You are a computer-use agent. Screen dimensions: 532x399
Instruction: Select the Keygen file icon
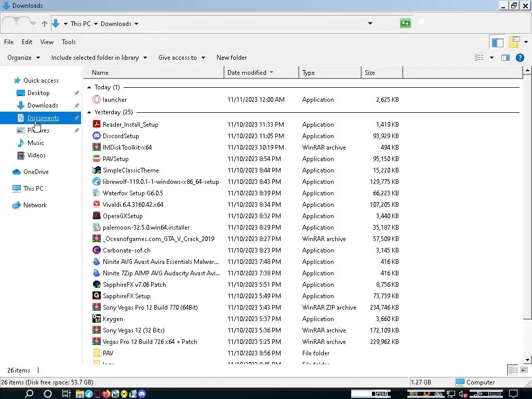pos(97,318)
